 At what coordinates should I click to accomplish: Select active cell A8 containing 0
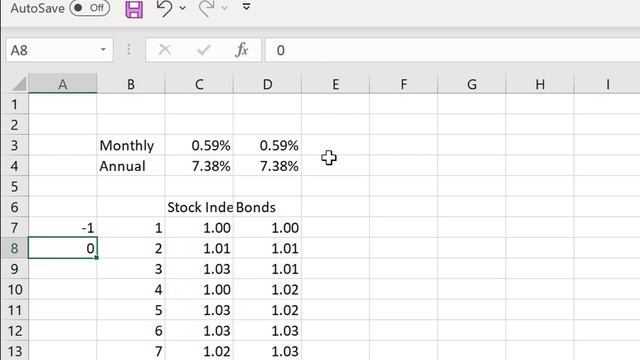62,248
